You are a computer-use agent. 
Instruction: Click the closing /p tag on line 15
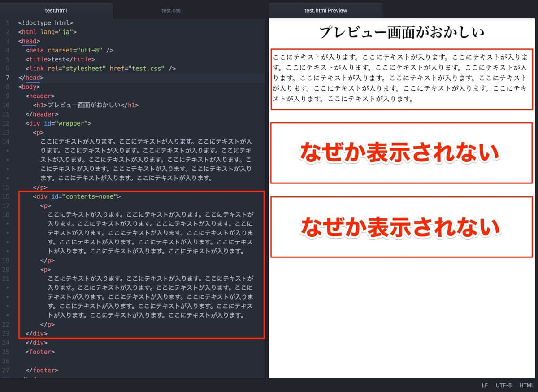point(40,187)
